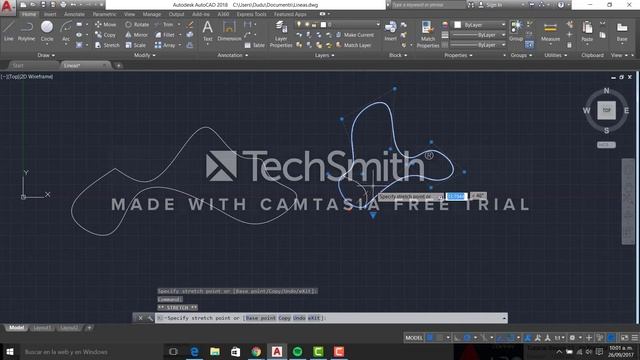Expand the Draw panel

46,55
